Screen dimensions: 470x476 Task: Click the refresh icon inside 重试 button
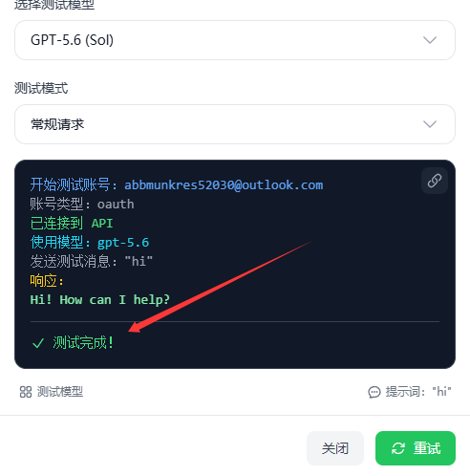[x=398, y=448]
